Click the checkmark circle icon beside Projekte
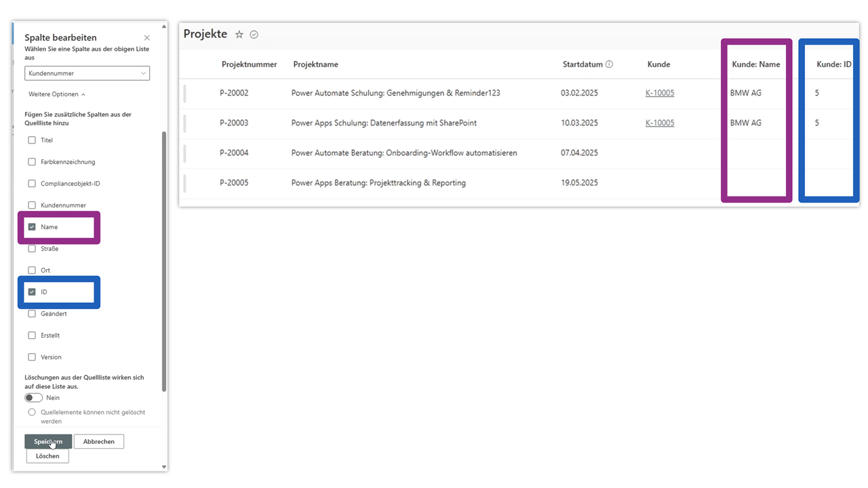Image resolution: width=868 pixels, height=488 pixels. (x=254, y=35)
